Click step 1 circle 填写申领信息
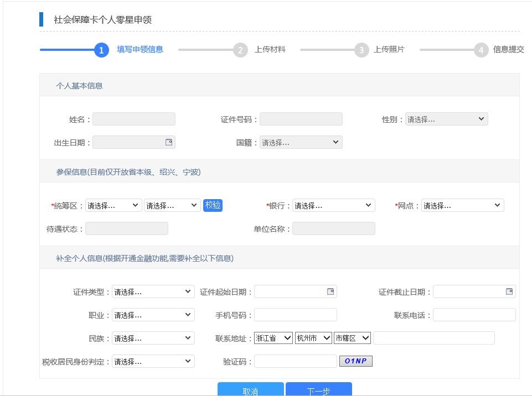The height and width of the screenshot is (396, 532). click(x=101, y=50)
